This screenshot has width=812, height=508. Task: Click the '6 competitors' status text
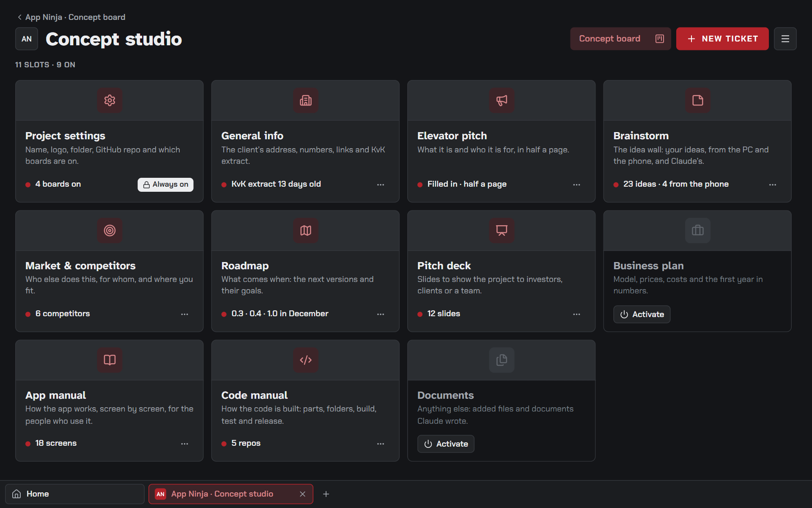pos(63,314)
